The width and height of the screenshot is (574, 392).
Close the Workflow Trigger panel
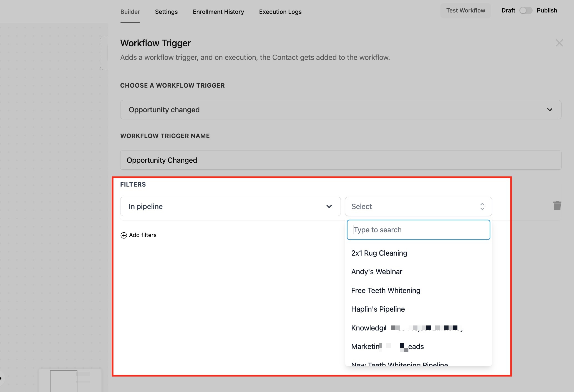[559, 43]
